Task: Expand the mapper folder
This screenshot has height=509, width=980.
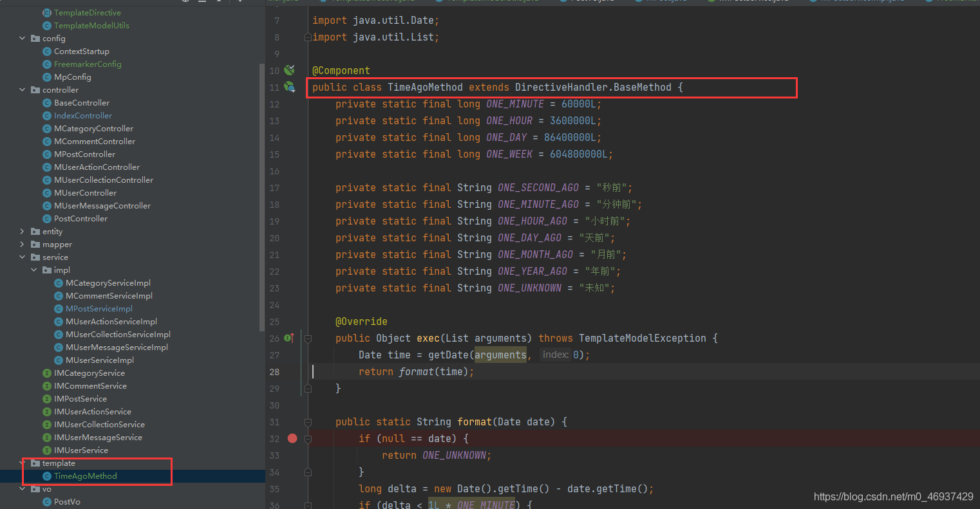Action: (x=23, y=245)
